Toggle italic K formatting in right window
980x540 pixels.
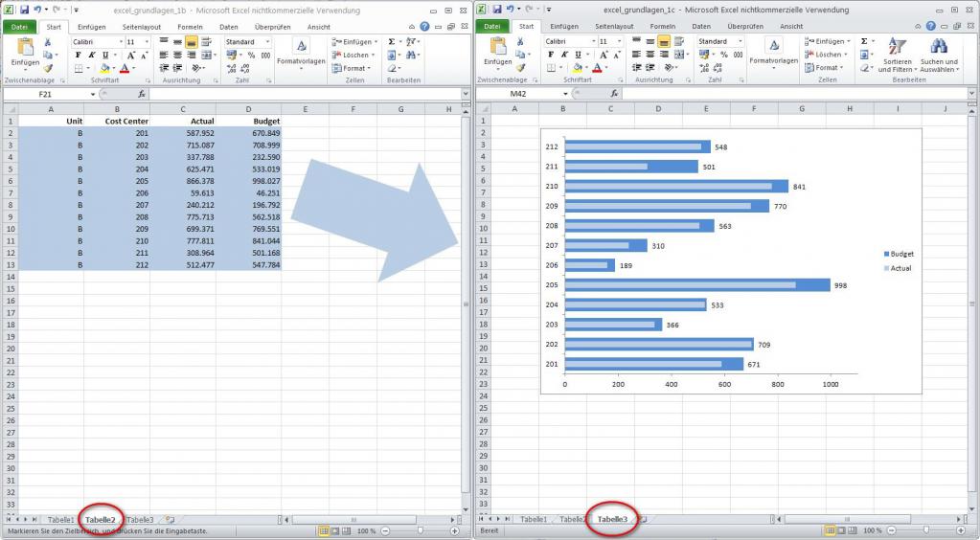[x=563, y=55]
